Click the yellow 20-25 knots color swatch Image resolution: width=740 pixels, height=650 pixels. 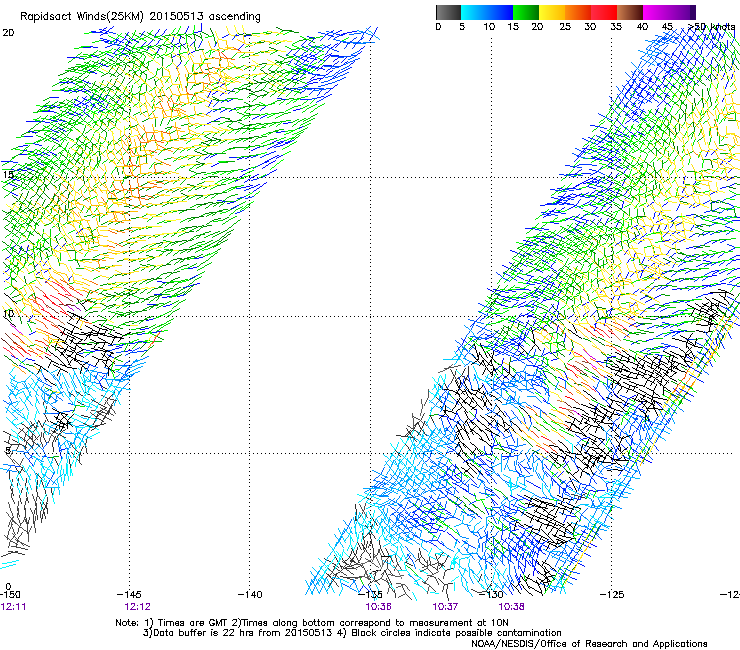(x=552, y=12)
